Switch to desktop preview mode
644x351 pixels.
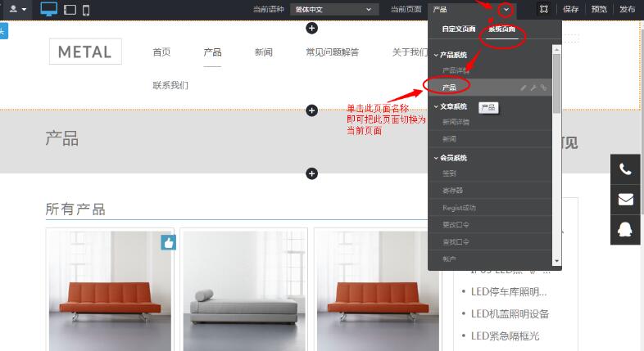click(49, 9)
